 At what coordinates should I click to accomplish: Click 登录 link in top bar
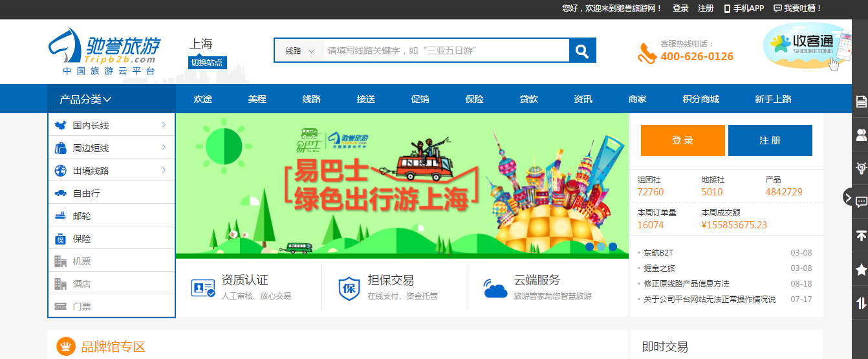click(680, 8)
